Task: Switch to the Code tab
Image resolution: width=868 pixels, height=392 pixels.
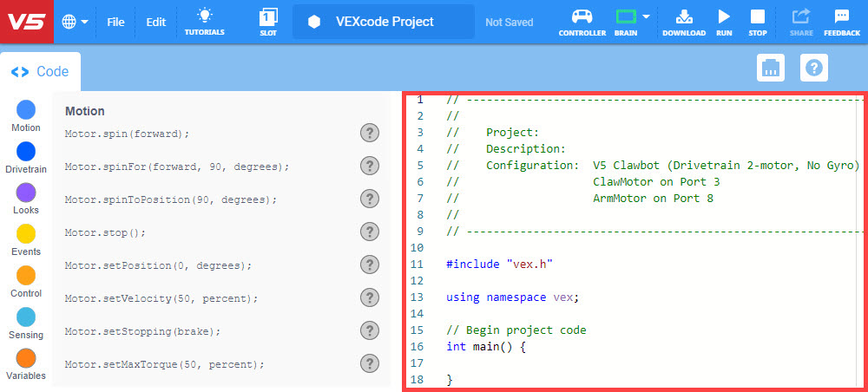Action: pos(41,72)
